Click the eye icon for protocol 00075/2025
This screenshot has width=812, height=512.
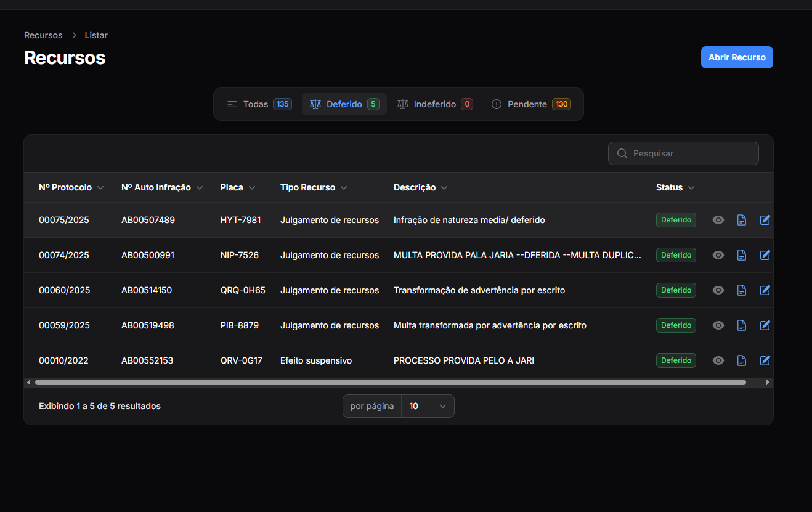click(x=718, y=220)
